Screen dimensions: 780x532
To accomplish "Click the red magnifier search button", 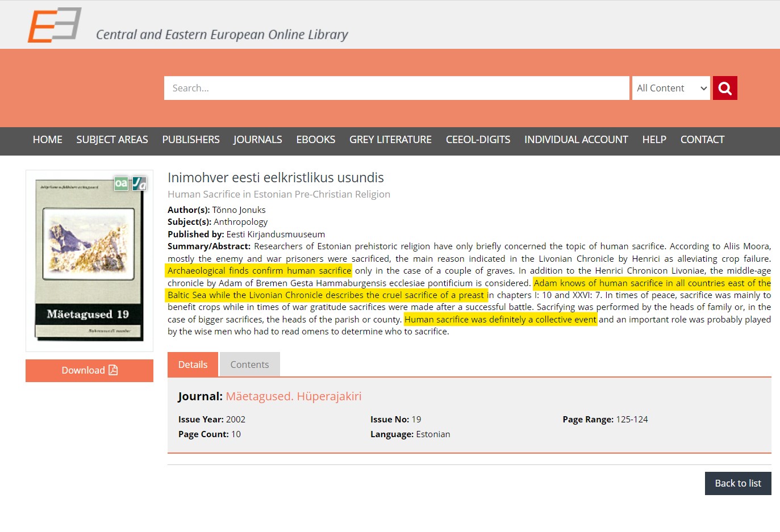I will point(725,88).
